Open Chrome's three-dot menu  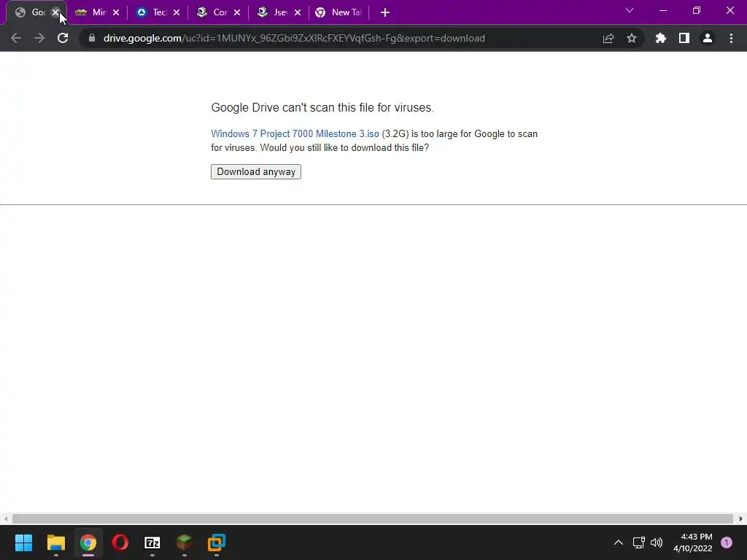point(731,38)
